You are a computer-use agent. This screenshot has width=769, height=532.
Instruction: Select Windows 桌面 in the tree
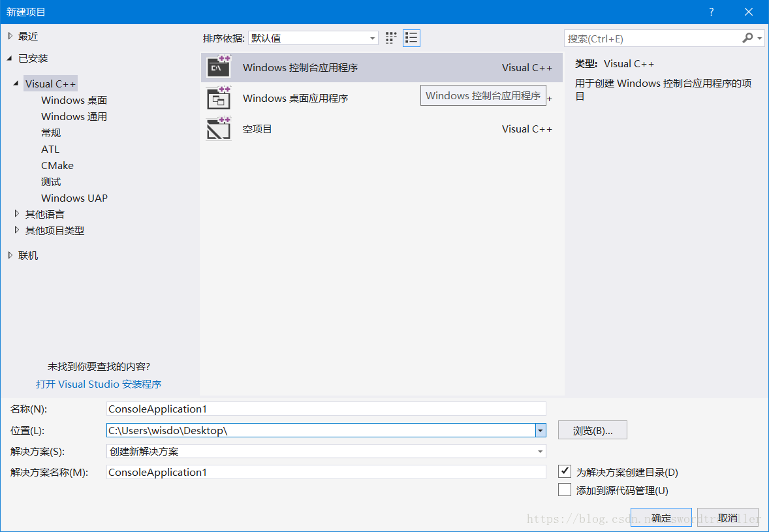click(x=74, y=100)
